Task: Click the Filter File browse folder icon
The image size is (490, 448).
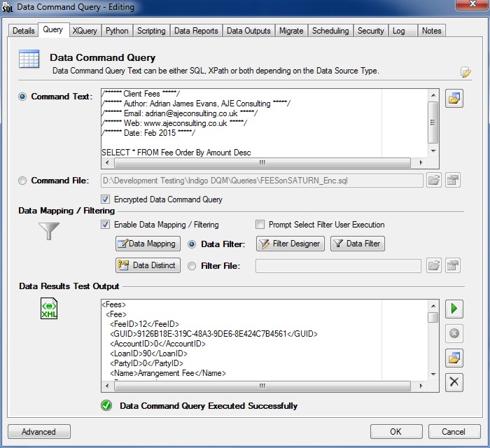Action: tap(434, 265)
